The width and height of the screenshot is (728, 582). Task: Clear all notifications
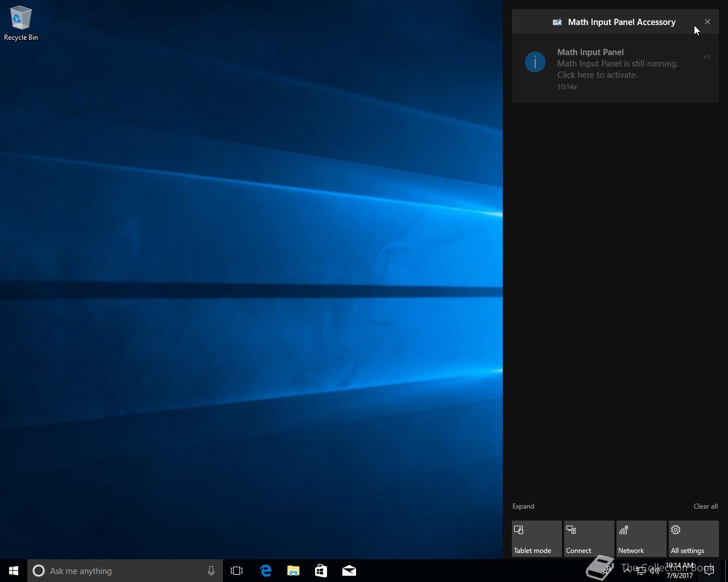click(705, 506)
